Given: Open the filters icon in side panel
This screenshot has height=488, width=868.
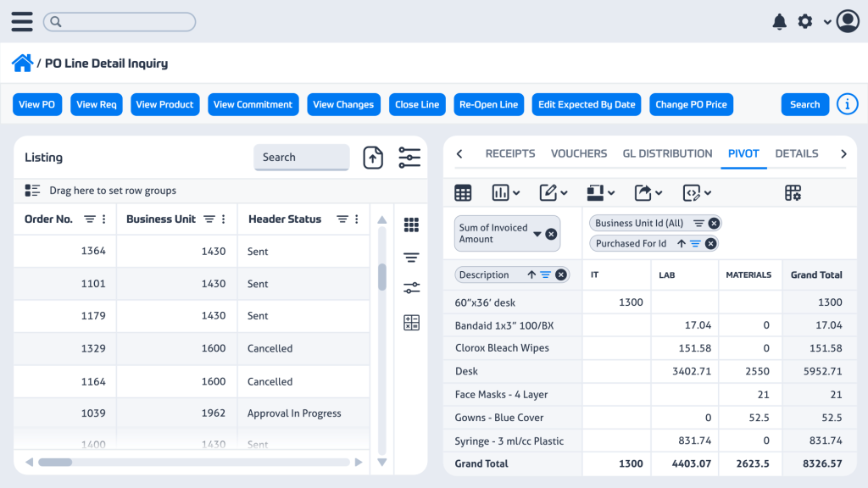Looking at the screenshot, I should click(411, 258).
